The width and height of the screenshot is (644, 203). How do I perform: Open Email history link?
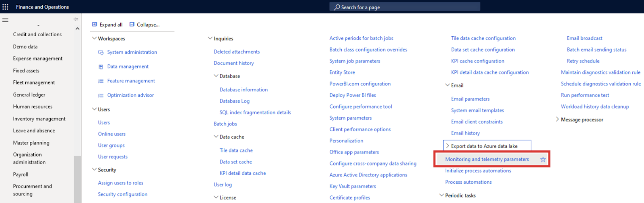tap(465, 133)
